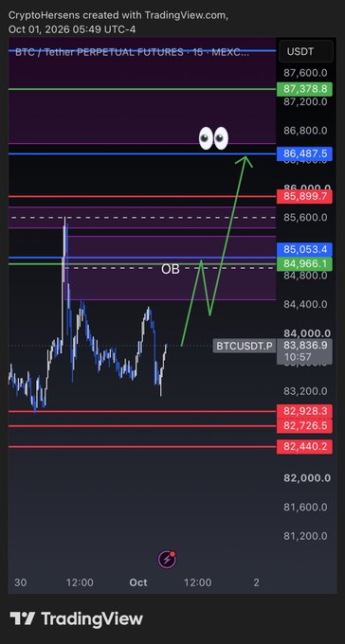The image size is (345, 644).
Task: Click the 84,800.0 price scale value
Action: (x=305, y=276)
